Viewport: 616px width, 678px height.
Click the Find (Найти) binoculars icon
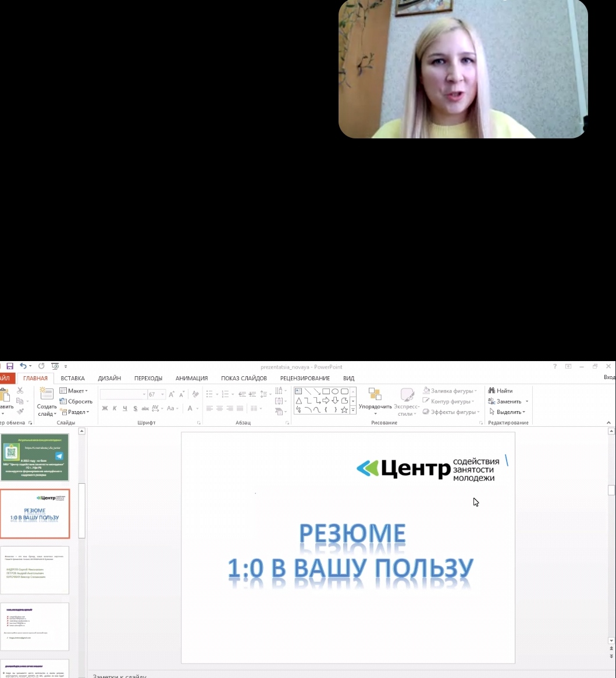click(492, 391)
